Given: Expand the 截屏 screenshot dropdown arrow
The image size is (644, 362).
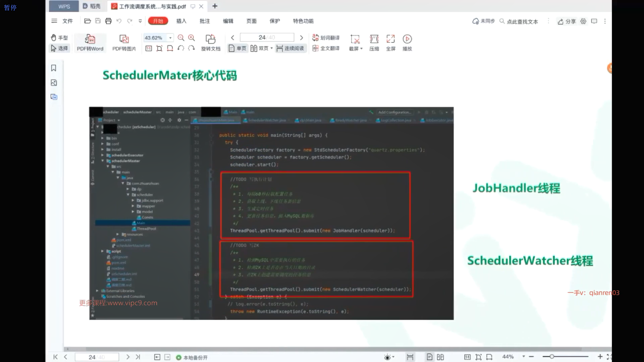Looking at the screenshot, I should coord(362,49).
